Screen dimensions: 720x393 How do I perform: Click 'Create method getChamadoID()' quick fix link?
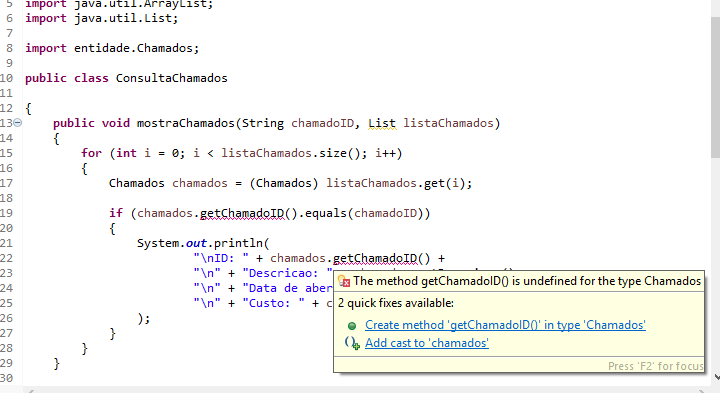coord(505,325)
